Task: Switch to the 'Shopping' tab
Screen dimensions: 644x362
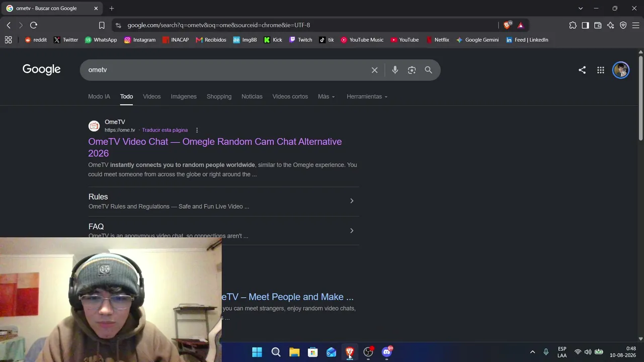Action: pyautogui.click(x=219, y=97)
